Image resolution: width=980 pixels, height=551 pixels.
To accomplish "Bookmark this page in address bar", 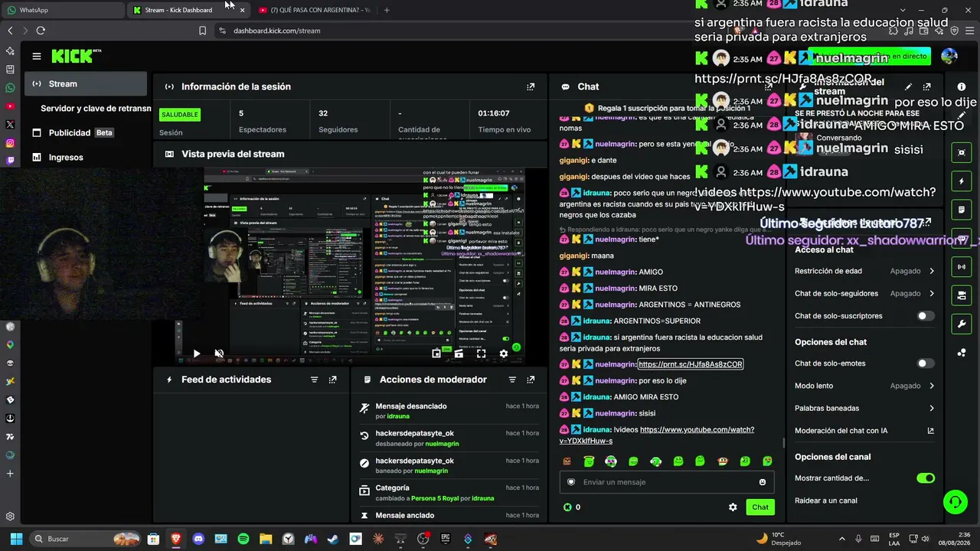I will click(x=202, y=31).
